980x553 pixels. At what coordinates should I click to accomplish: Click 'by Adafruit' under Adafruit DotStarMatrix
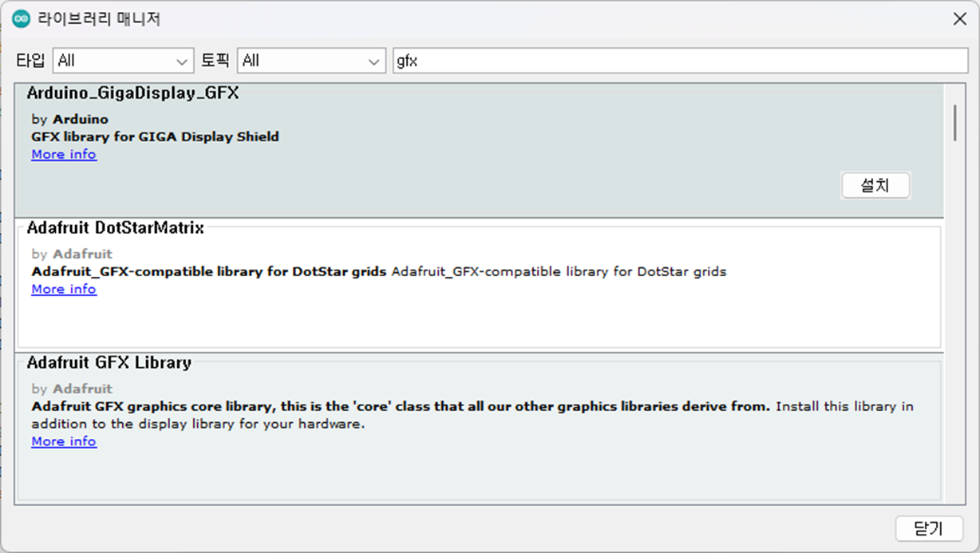(x=72, y=254)
